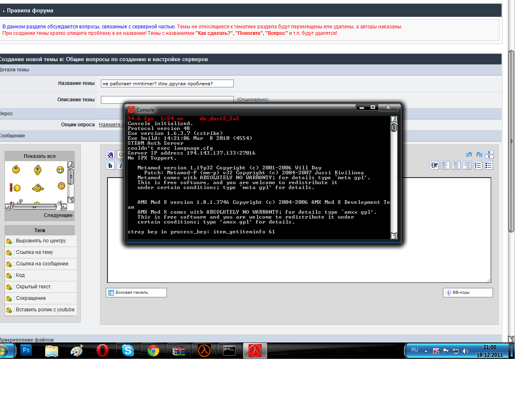Screen dimensions: 525x420
Task: Click the browser page vertical scrollbar thumb
Action: (x=511, y=141)
